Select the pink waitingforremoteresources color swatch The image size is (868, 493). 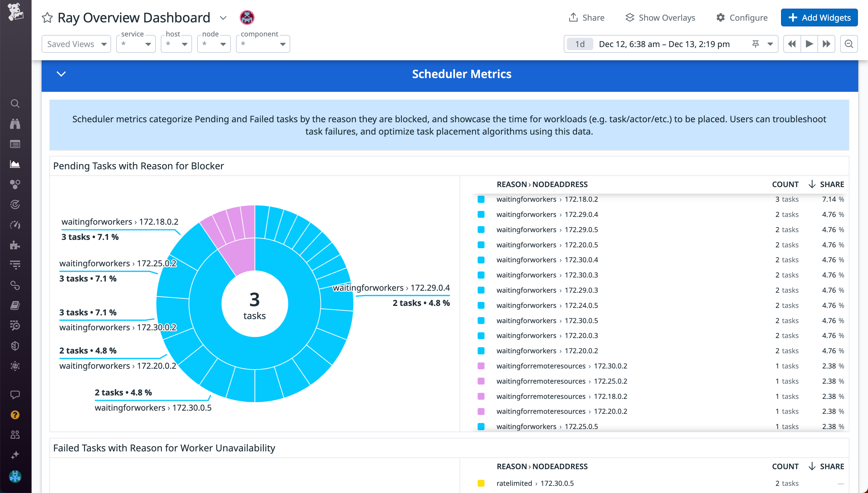point(481,366)
